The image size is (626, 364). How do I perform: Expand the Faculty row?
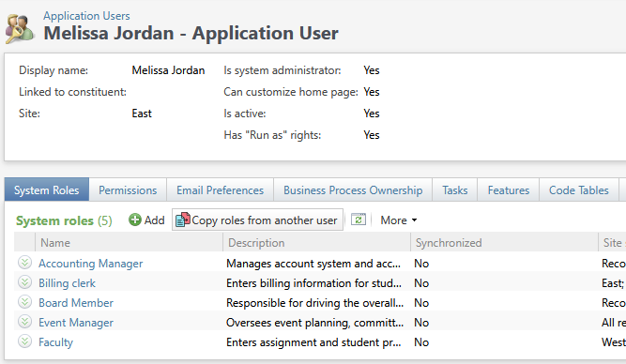point(24,341)
